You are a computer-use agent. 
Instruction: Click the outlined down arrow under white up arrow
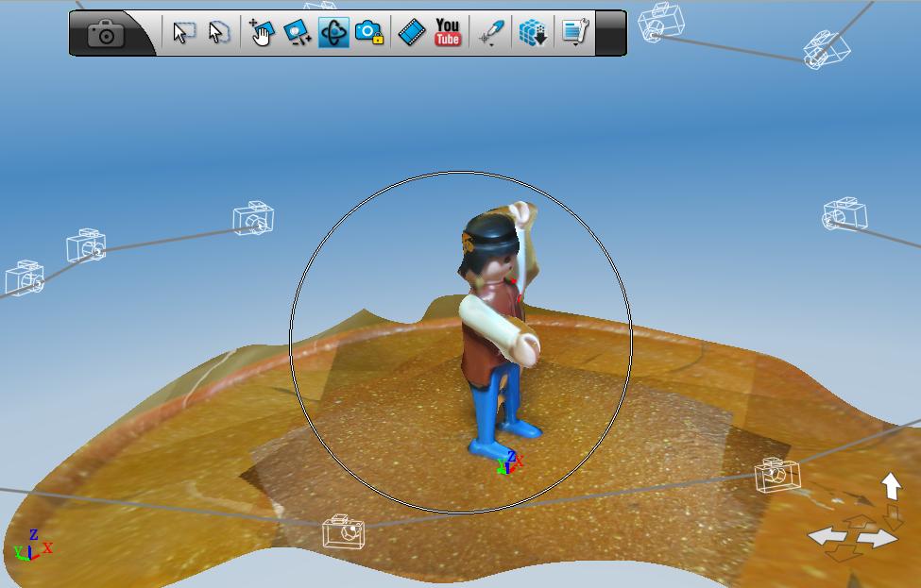coord(894,517)
